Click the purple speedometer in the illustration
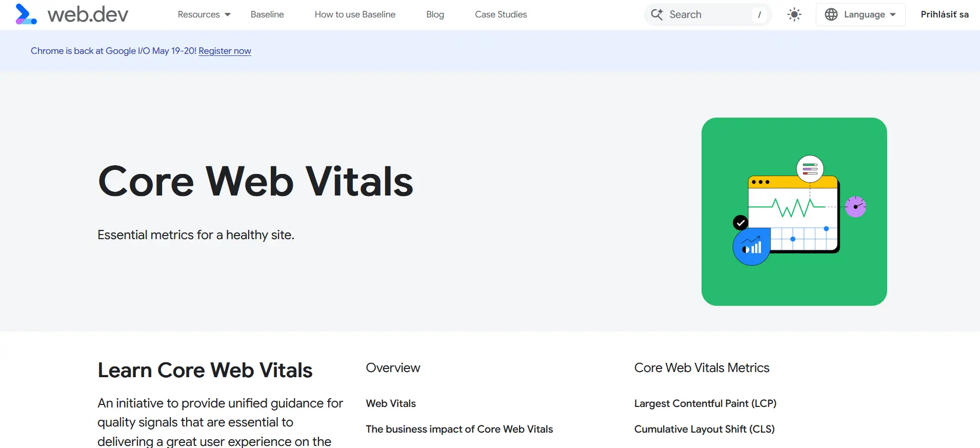The image size is (980, 448). (x=855, y=206)
